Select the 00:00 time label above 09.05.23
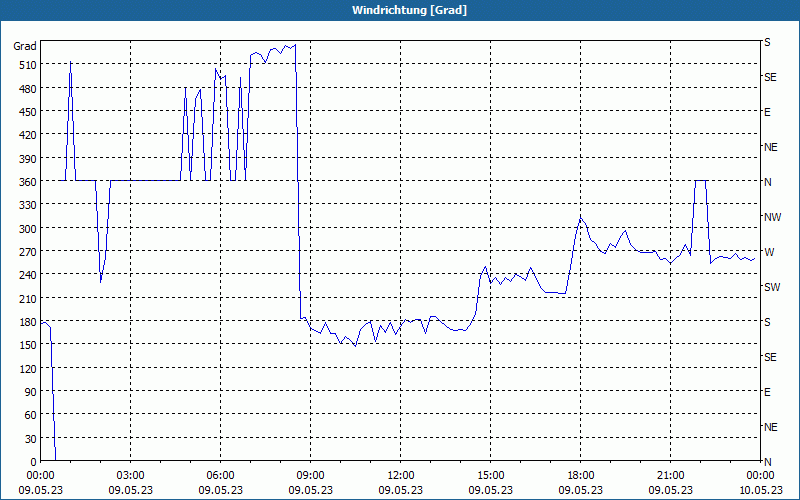 tap(40, 476)
